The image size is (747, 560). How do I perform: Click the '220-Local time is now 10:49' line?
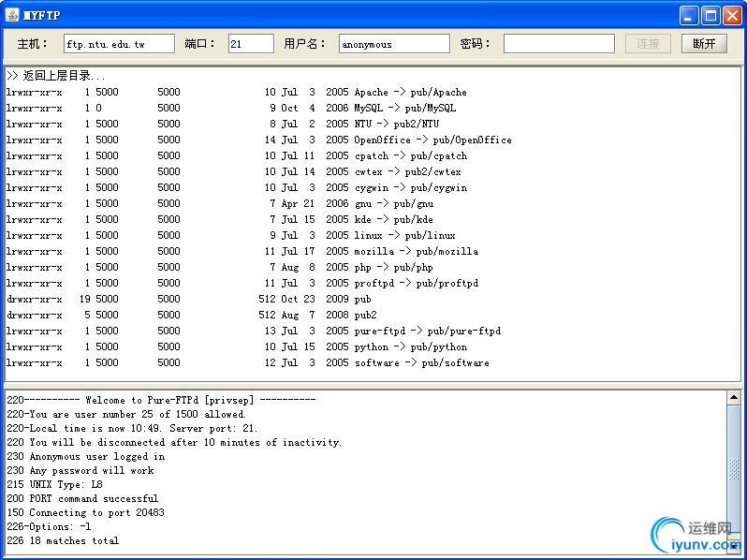[132, 429]
